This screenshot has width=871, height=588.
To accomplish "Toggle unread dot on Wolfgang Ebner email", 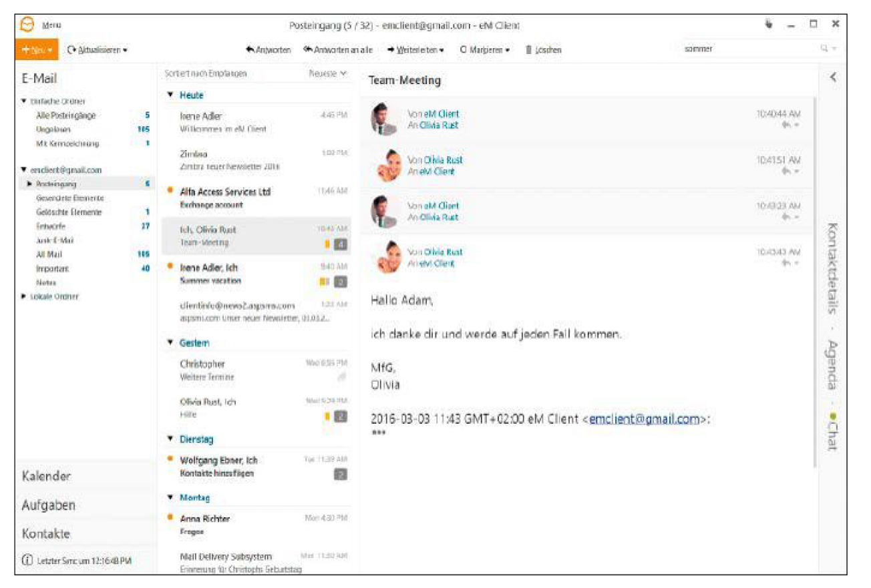I will [170, 459].
